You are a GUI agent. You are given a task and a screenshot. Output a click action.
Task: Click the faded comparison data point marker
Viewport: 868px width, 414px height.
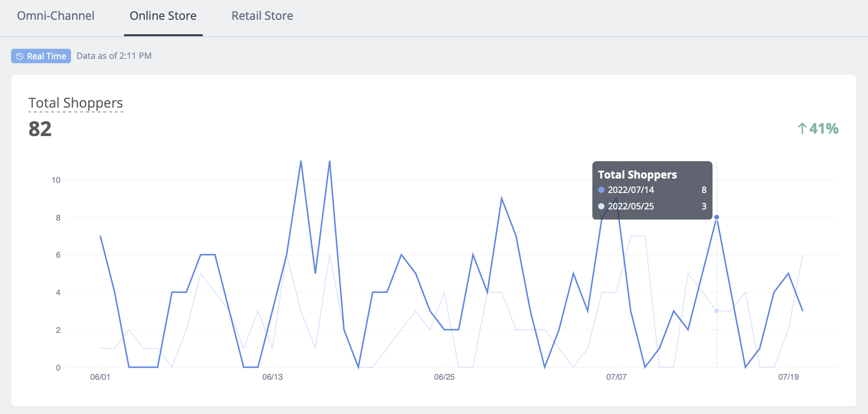[716, 311]
